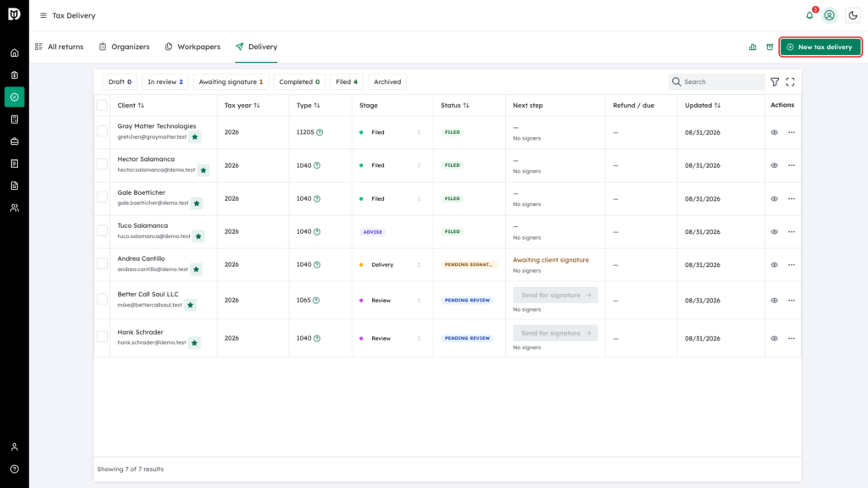Open stage dropdown for Better Call Saul LLC
Viewport: 868px width, 488px height.
pyautogui.click(x=391, y=301)
